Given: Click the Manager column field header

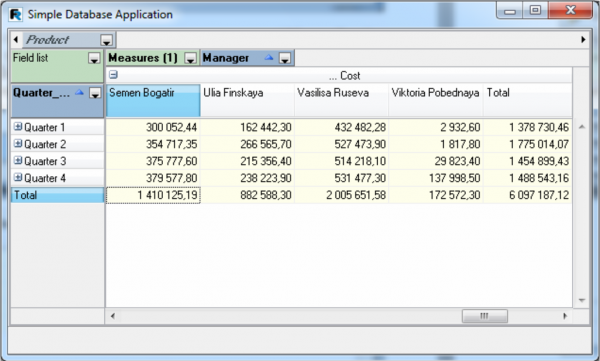Looking at the screenshot, I should [247, 58].
